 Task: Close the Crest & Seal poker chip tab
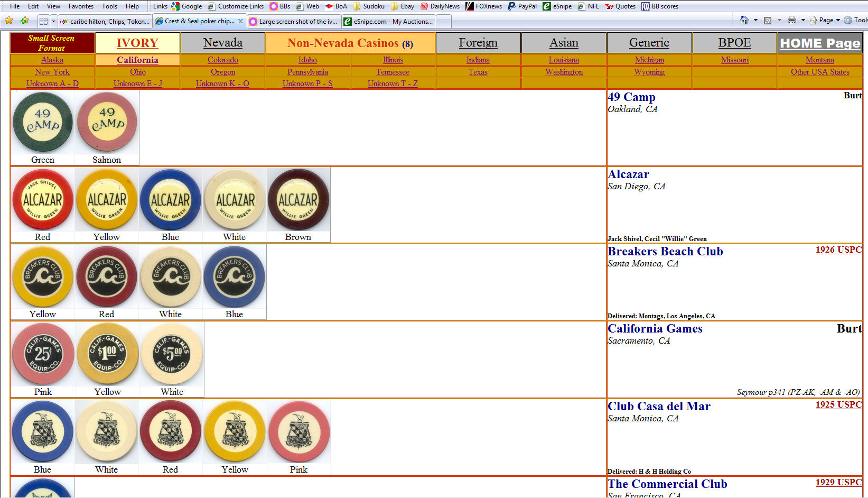tap(240, 21)
